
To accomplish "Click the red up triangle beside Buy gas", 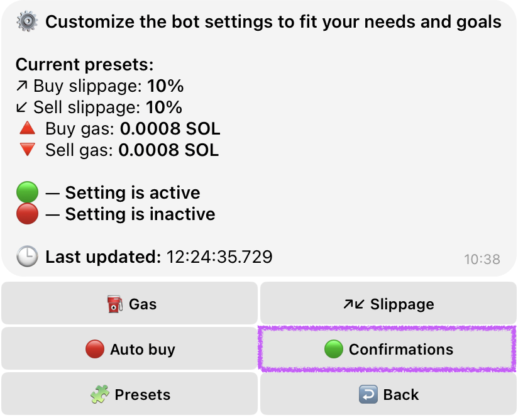I will click(27, 129).
